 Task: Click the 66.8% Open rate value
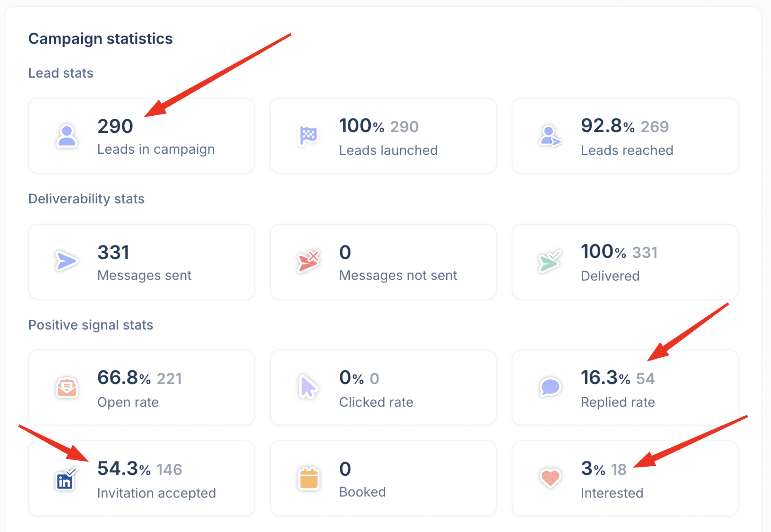[x=124, y=378]
